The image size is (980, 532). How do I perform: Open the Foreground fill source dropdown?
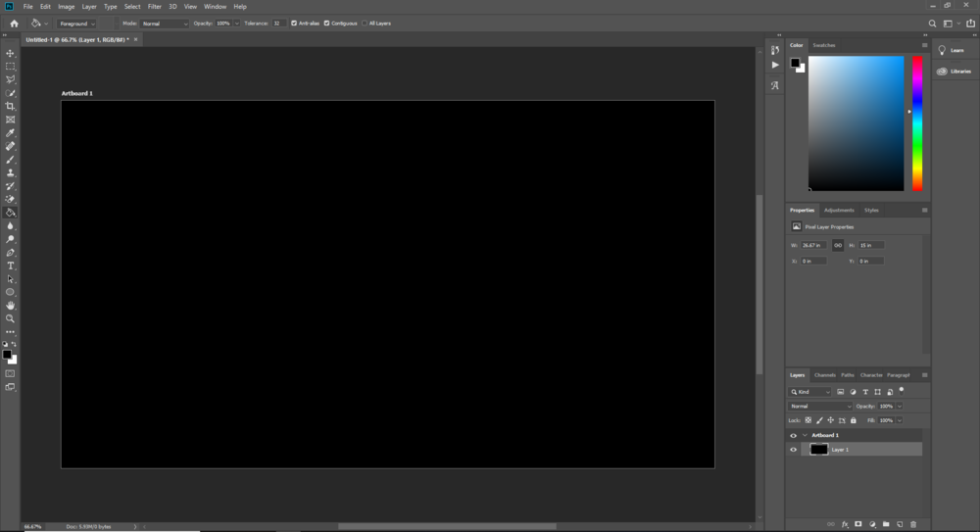pos(76,24)
